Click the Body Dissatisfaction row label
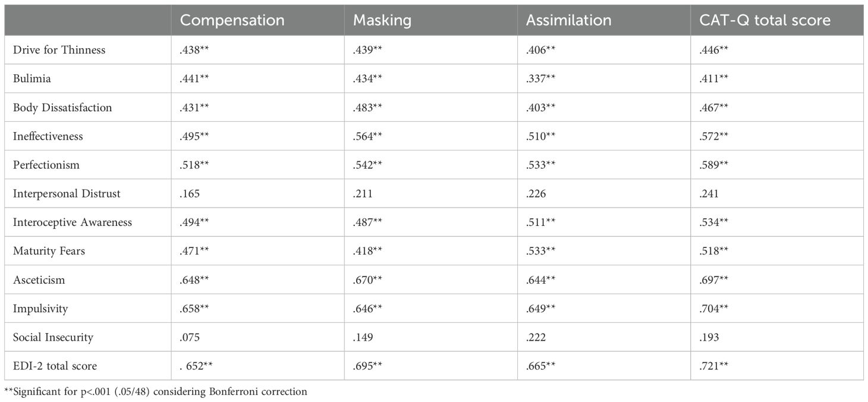Viewport: 868px width, 402px height. pos(62,108)
